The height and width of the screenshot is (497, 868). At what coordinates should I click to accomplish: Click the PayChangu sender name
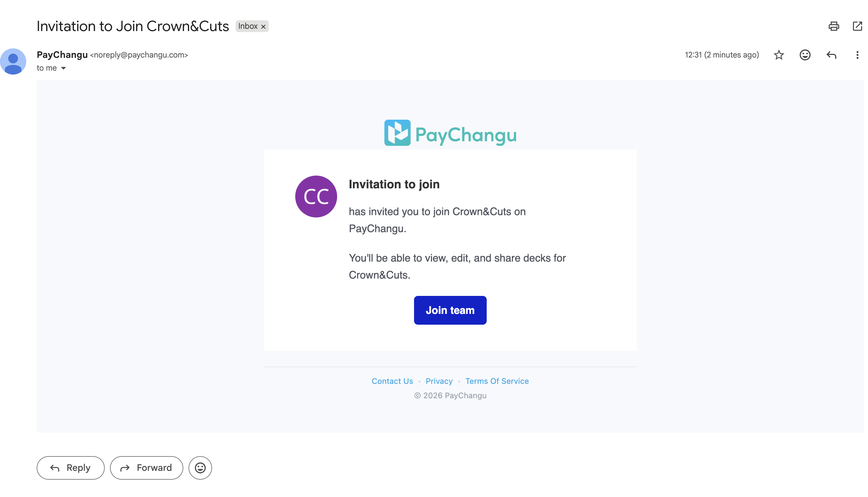pos(62,55)
